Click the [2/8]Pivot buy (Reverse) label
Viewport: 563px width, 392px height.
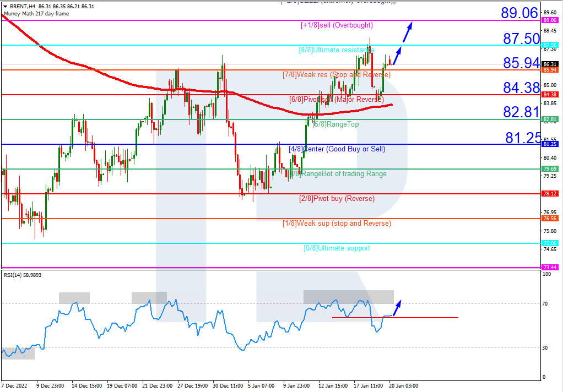[337, 199]
